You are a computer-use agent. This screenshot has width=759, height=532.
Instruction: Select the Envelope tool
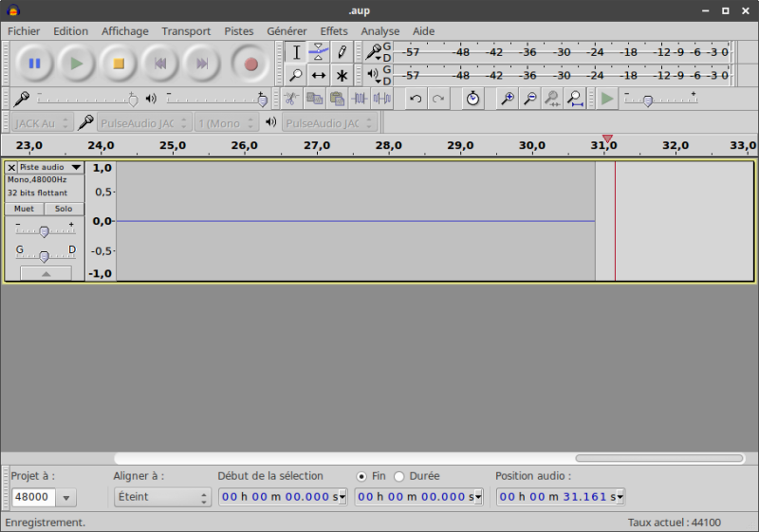[x=319, y=52]
